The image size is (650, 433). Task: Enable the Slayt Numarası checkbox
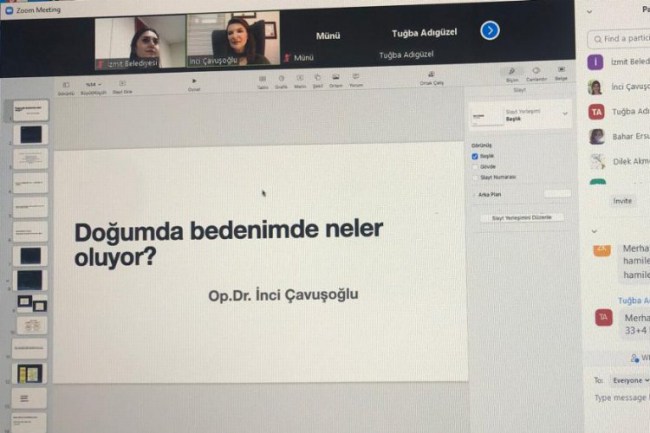475,177
